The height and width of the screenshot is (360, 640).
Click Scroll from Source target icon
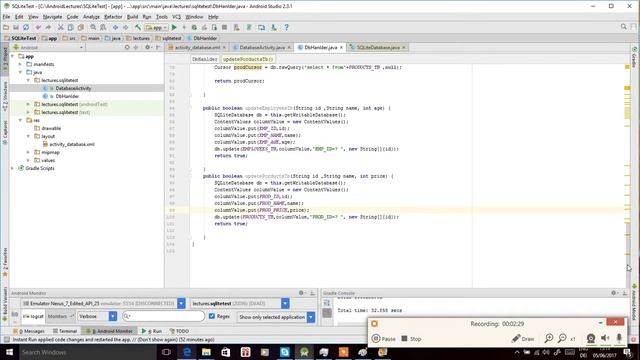(x=127, y=47)
